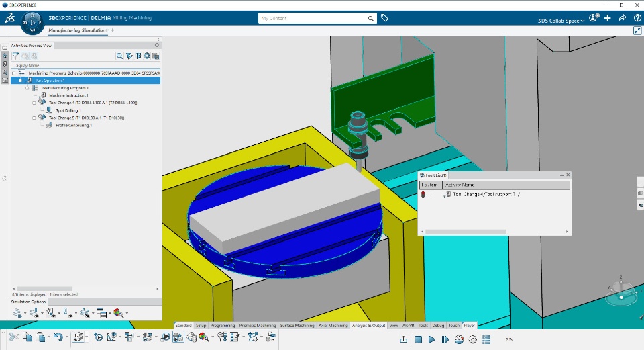Collapse Tool Change.4 tree node
This screenshot has height=350, width=644.
tap(34, 103)
